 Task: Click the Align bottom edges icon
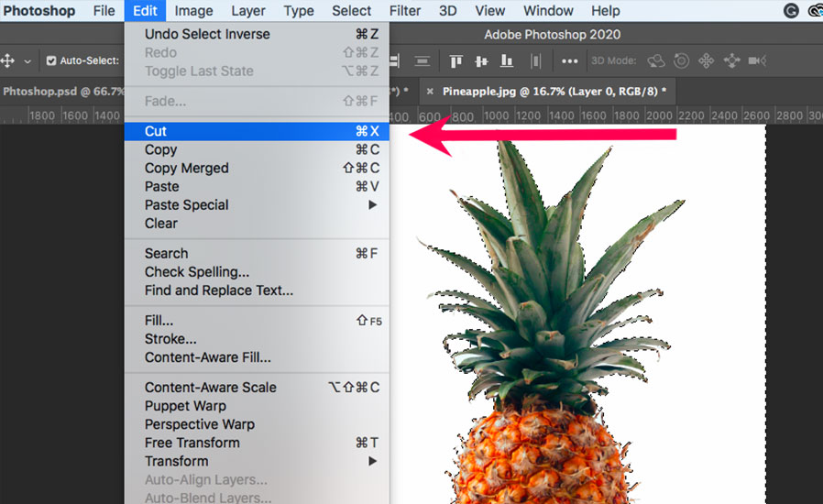coord(507,60)
